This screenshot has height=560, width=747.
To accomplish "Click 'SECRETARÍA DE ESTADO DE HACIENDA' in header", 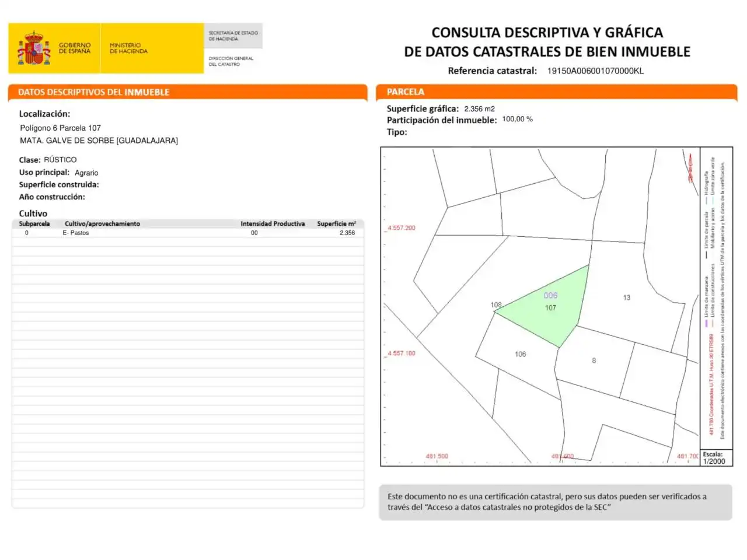I will pos(233,36).
